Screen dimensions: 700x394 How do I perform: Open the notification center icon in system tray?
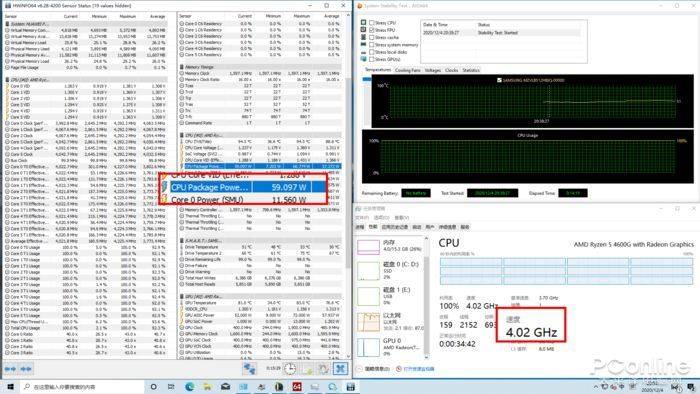(691, 386)
